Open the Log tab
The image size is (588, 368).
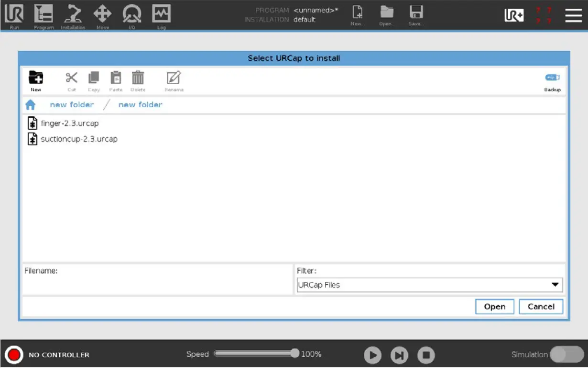point(161,17)
